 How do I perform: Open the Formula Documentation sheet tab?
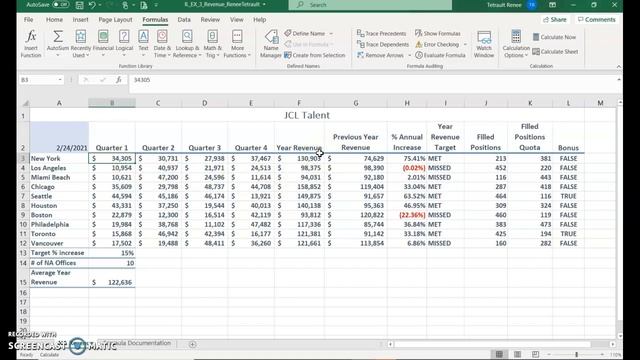137,343
